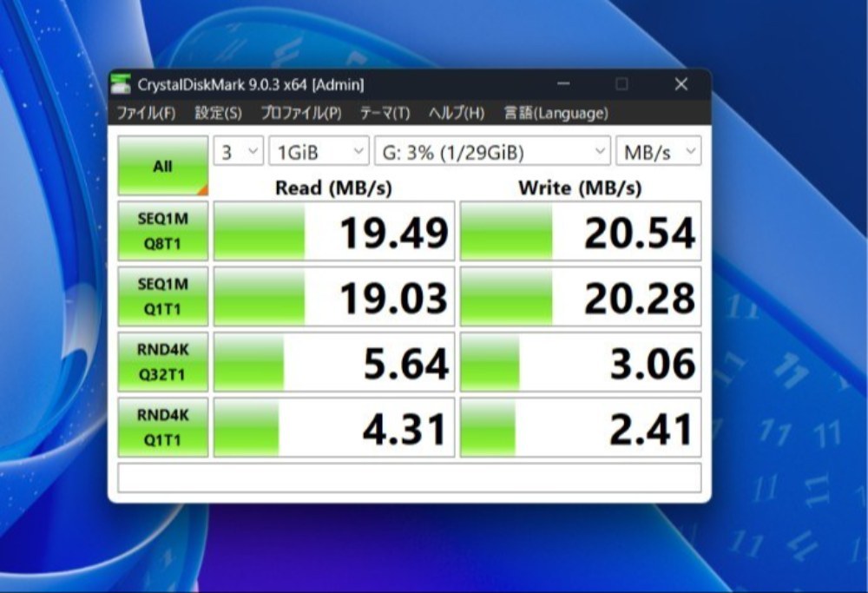Open the テーマ(T) menu

[385, 113]
